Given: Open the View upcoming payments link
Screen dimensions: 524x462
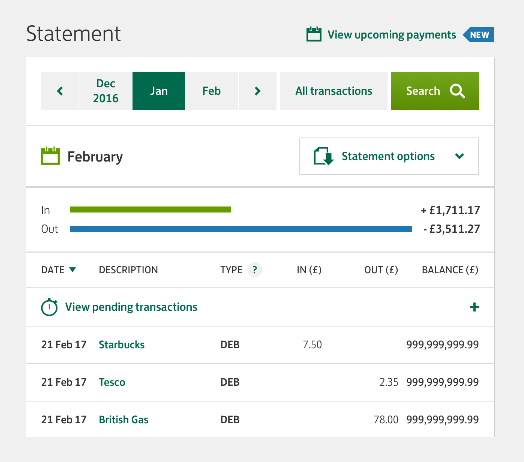Looking at the screenshot, I should click(x=392, y=35).
